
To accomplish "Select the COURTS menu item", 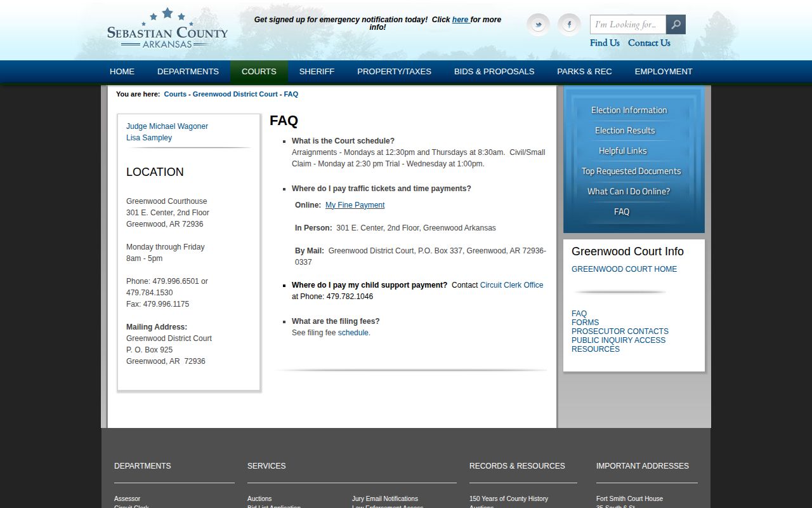I will (x=259, y=72).
